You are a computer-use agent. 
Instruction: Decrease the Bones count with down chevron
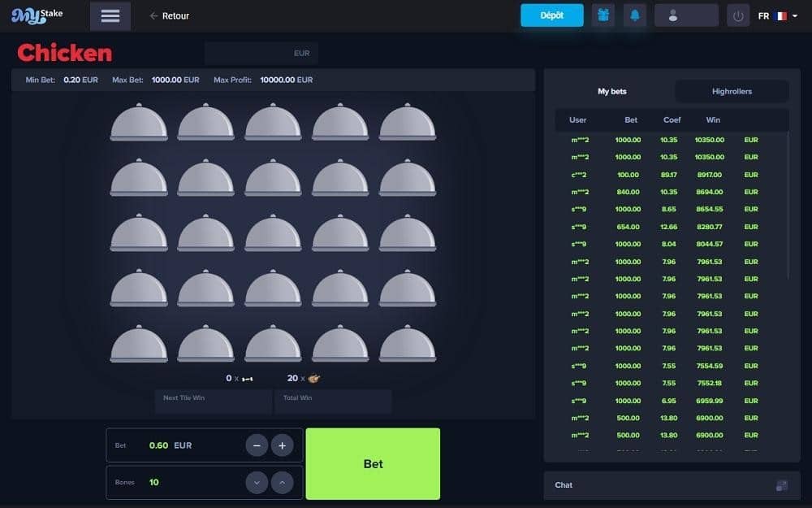click(x=257, y=483)
